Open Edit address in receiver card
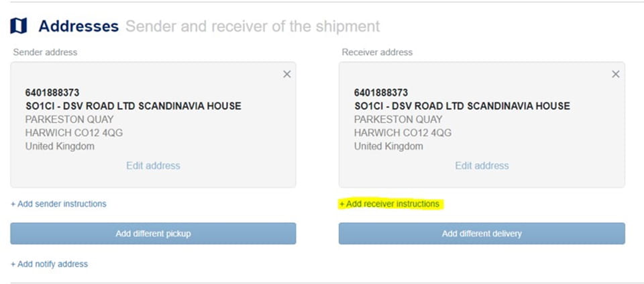Viewport: 644px width, 284px height. click(482, 166)
